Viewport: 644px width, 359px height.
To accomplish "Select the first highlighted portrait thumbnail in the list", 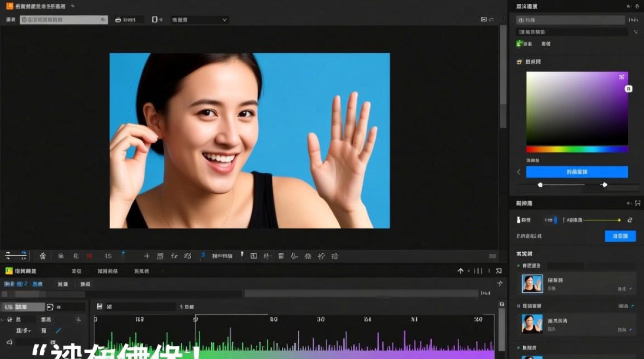I will [x=532, y=284].
